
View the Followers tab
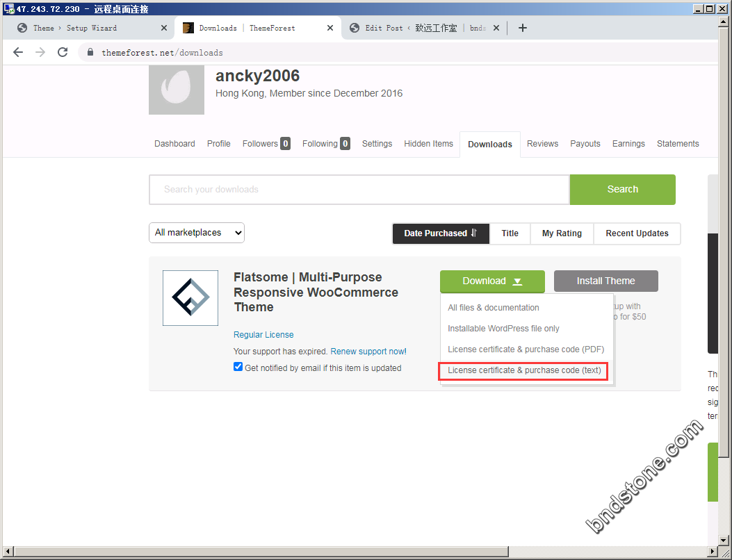pyautogui.click(x=266, y=144)
